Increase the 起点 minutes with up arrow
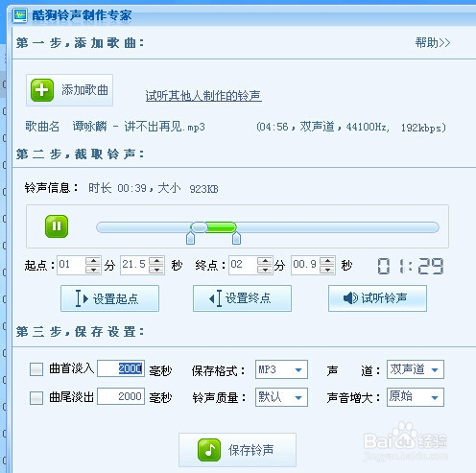 (93, 261)
